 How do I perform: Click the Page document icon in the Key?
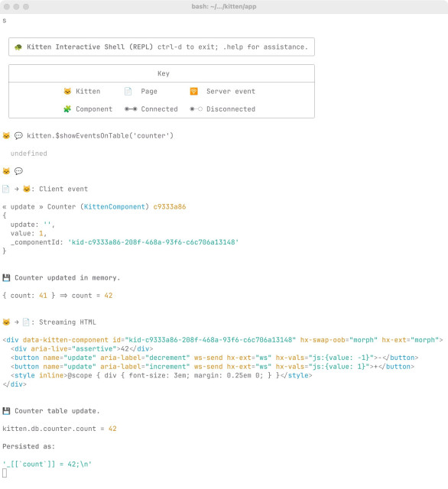[128, 92]
